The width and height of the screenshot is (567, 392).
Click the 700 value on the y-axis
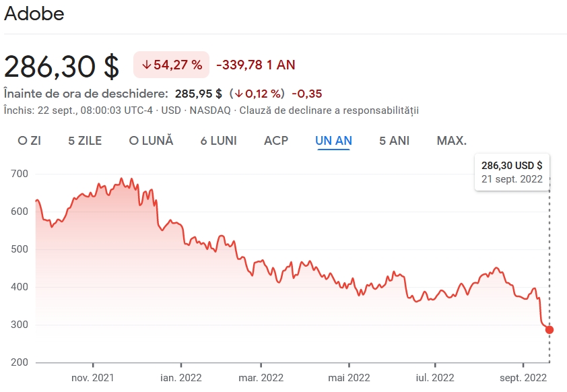(x=18, y=174)
